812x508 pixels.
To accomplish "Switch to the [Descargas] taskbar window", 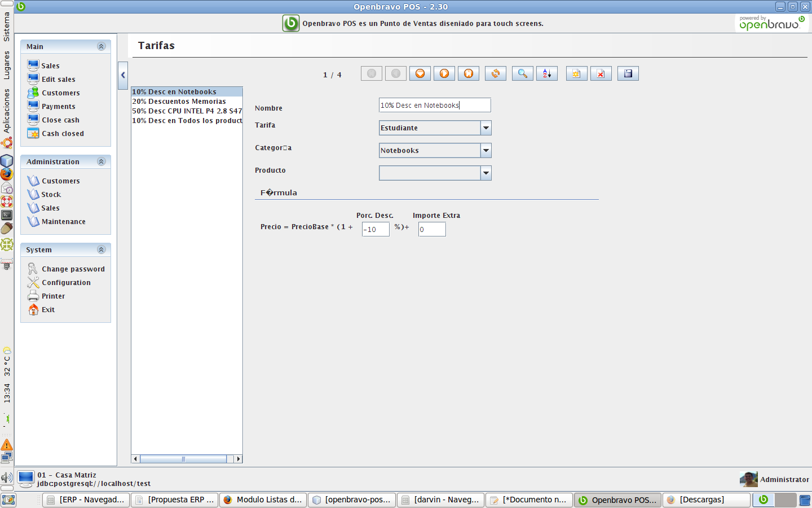I will 707,500.
